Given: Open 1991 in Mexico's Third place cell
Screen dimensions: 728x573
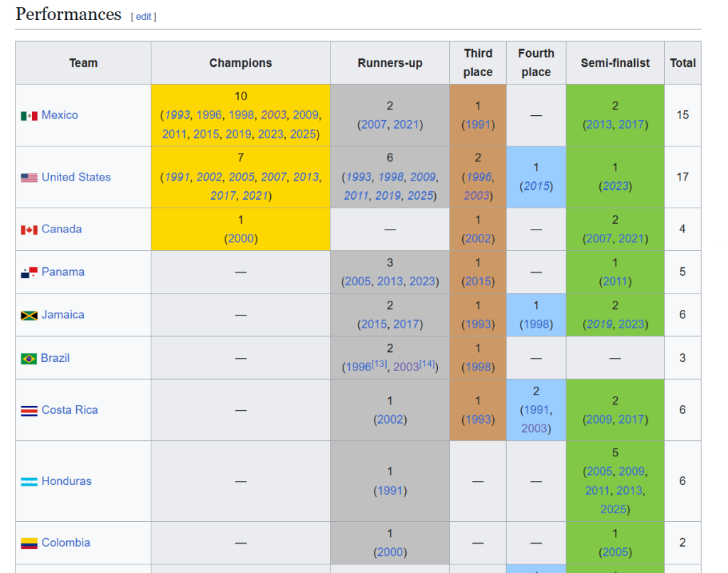Looking at the screenshot, I should click(478, 124).
